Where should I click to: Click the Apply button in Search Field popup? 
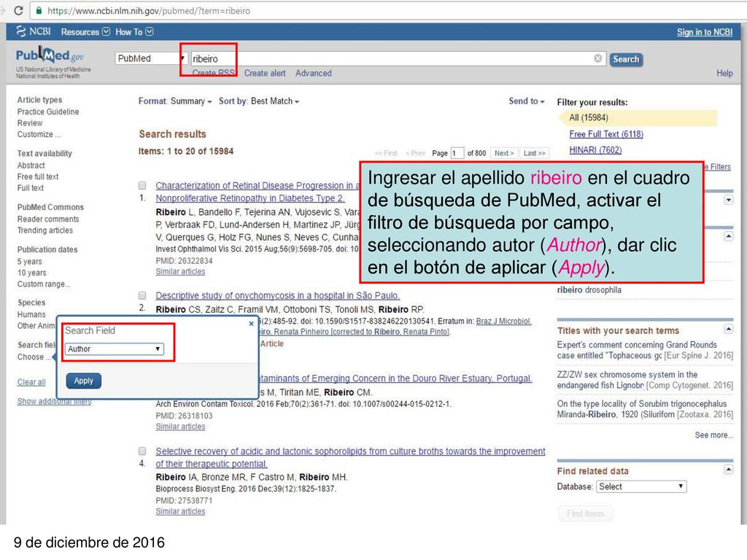click(x=84, y=381)
